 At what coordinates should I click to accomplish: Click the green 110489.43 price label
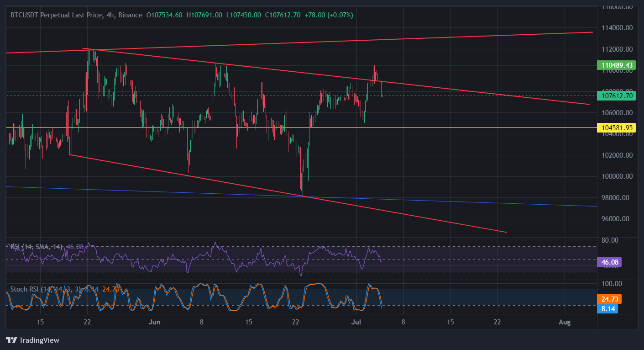point(617,65)
